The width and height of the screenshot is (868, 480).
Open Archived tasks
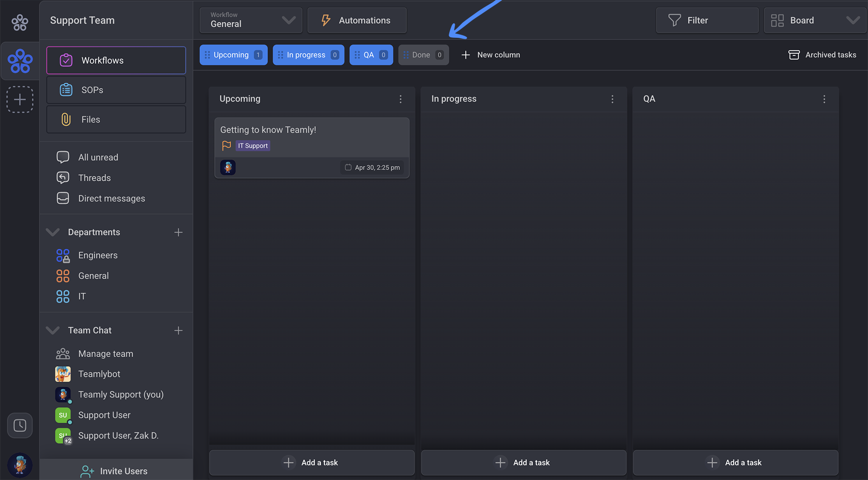pyautogui.click(x=822, y=55)
